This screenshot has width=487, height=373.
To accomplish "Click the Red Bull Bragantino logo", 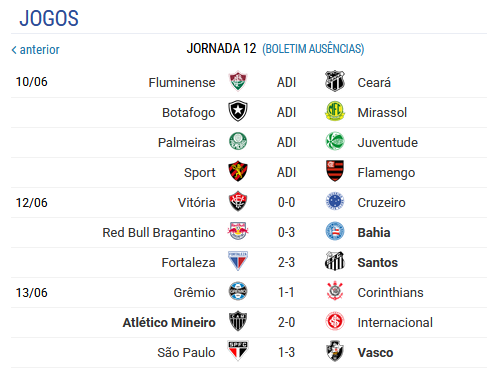I will pos(238,231).
